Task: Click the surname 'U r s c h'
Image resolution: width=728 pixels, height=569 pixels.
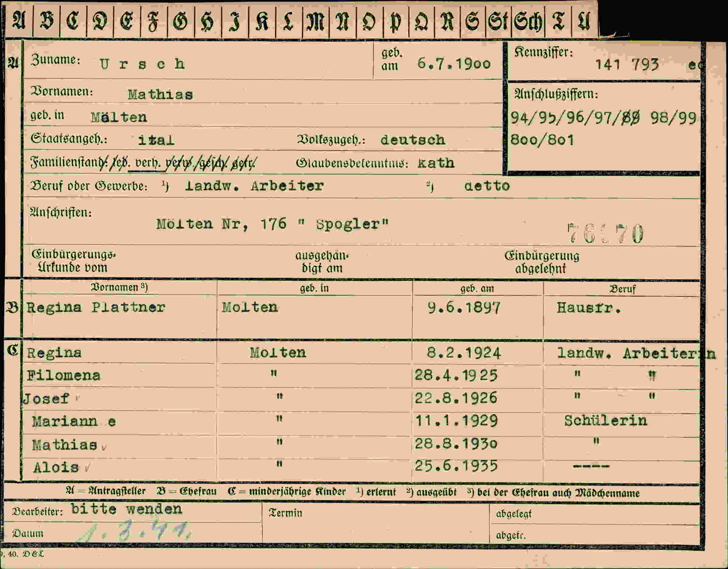Action: [142, 64]
